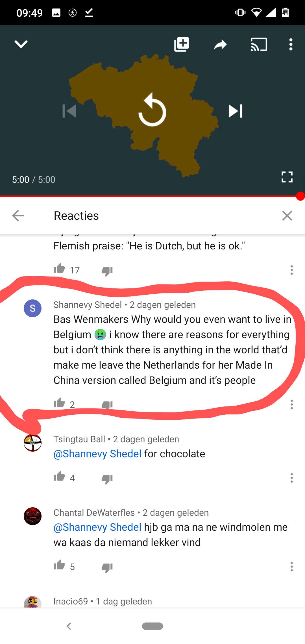
Task: Collapse video player with down chevron
Action: [x=21, y=44]
